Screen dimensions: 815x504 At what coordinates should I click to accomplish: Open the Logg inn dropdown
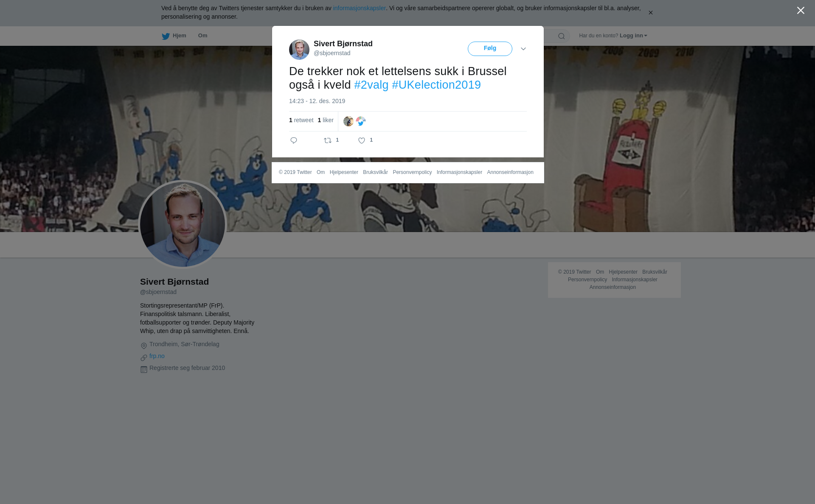(x=633, y=36)
